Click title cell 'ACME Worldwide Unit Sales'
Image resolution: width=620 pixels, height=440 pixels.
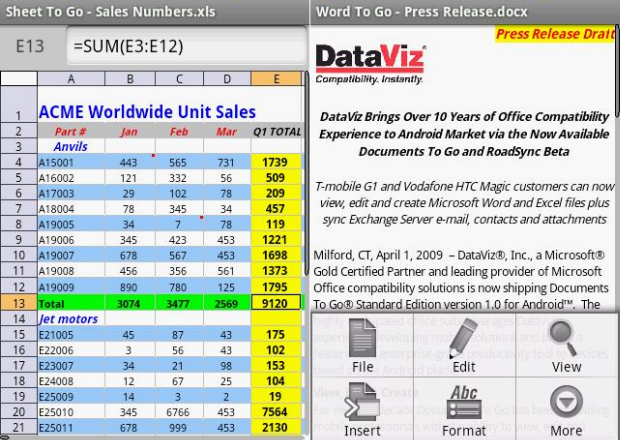(147, 111)
